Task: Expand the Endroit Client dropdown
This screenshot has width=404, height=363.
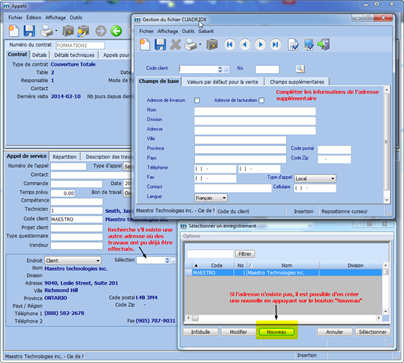Action: point(73,261)
